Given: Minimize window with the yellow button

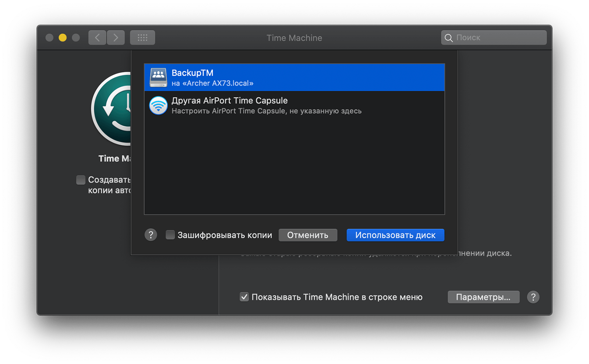Looking at the screenshot, I should 63,38.
